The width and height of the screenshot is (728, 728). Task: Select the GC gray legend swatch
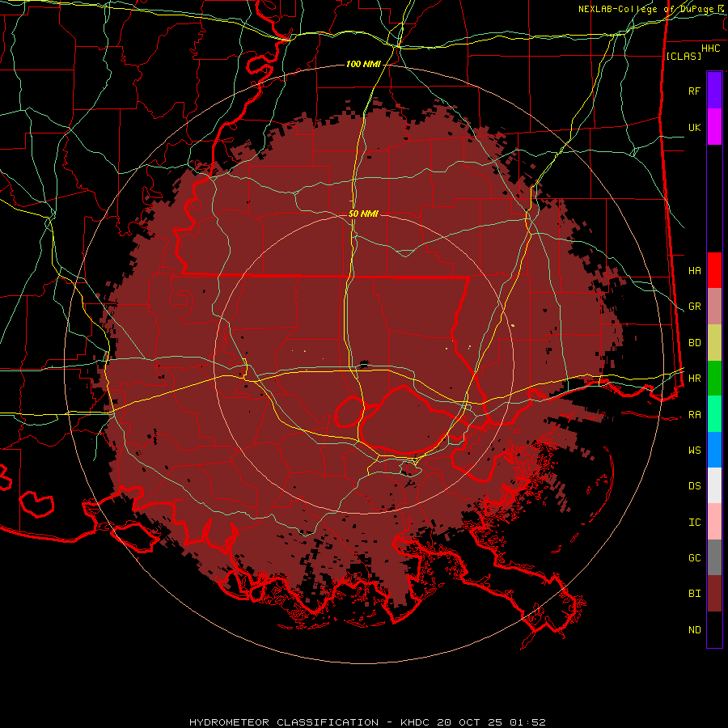(x=714, y=557)
